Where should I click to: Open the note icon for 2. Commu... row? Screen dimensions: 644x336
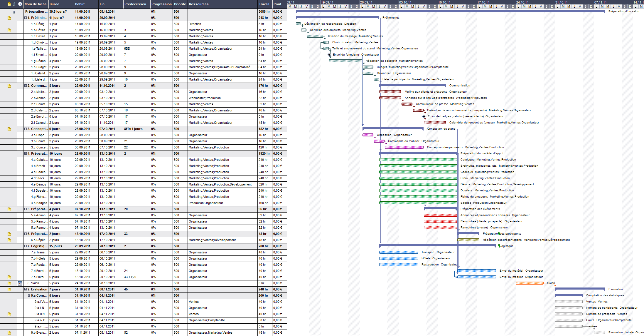[x=9, y=86]
